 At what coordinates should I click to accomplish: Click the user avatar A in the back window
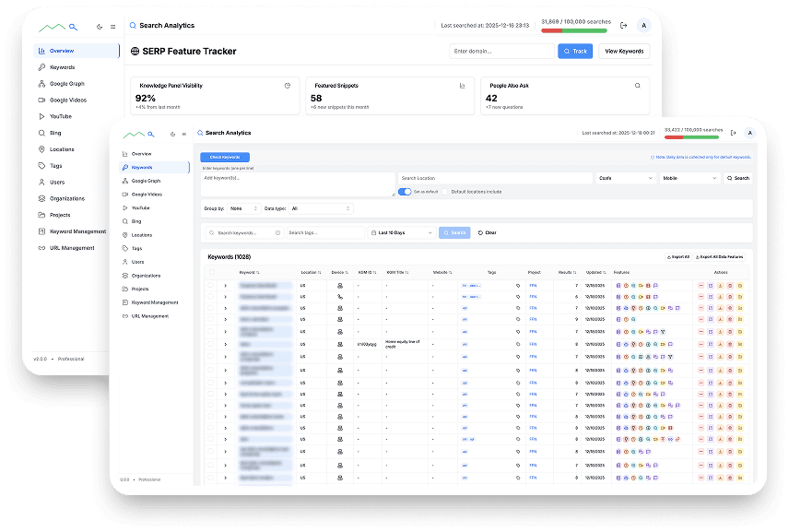642,25
